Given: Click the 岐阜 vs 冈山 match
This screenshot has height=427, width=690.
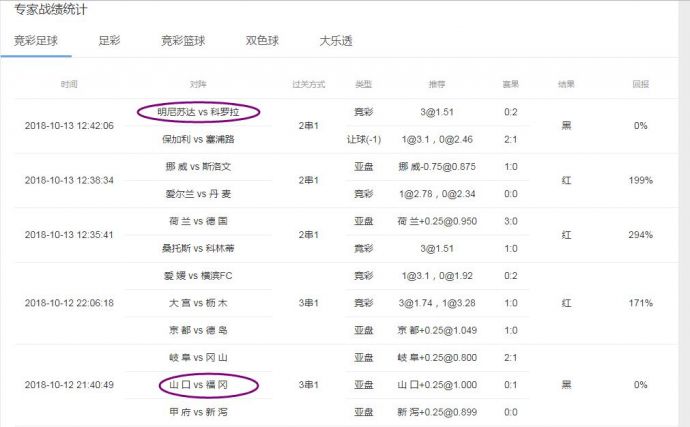Looking at the screenshot, I should (x=198, y=358).
